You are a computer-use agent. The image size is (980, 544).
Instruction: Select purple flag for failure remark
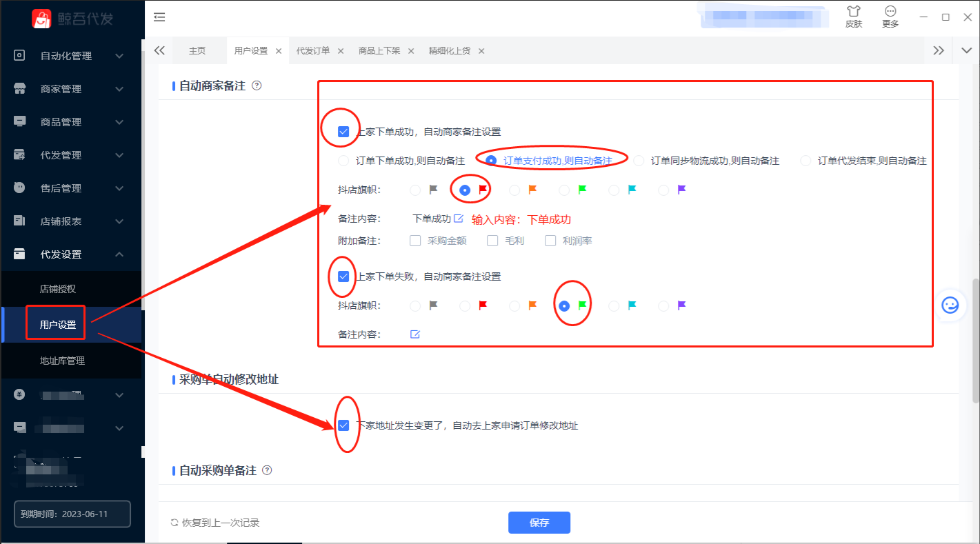[x=663, y=305]
